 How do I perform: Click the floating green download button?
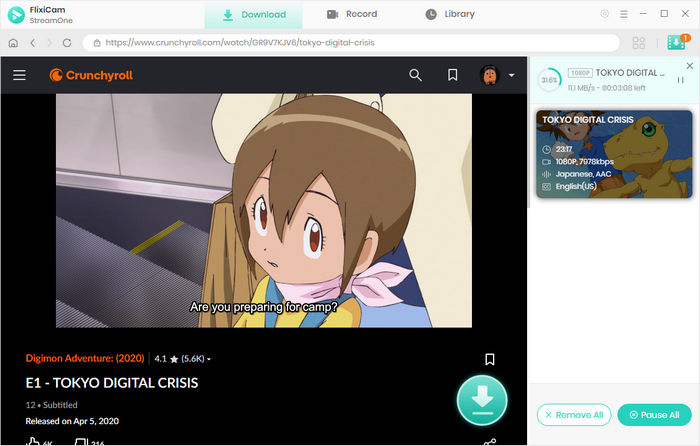click(482, 401)
